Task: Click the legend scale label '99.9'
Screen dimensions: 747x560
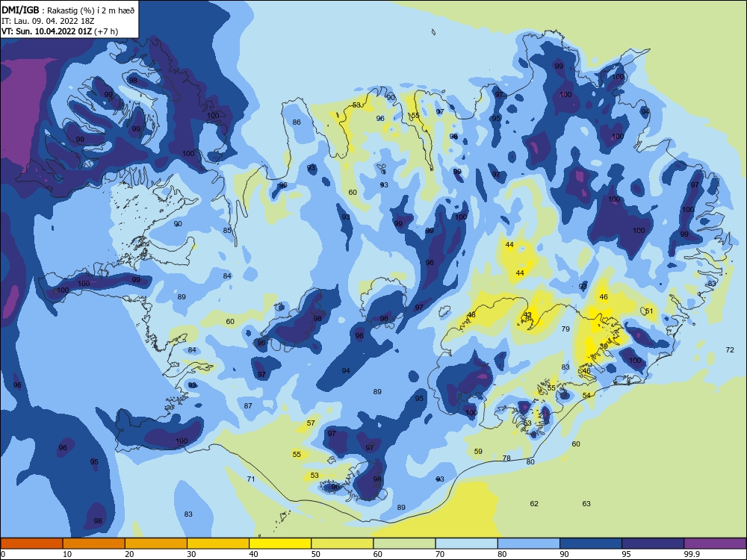Action: 691,554
